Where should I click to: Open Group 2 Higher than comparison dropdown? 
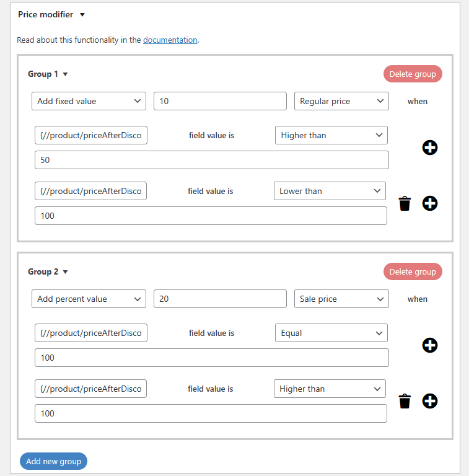click(330, 389)
